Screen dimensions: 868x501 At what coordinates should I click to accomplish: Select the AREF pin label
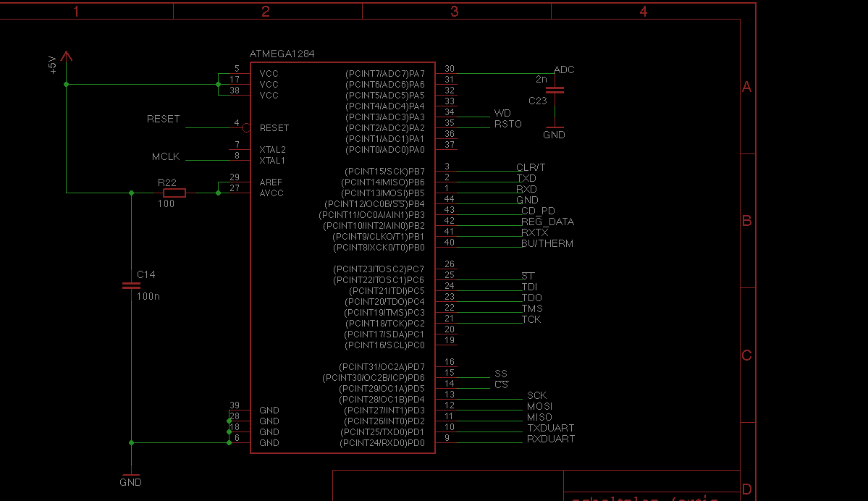coord(271,182)
